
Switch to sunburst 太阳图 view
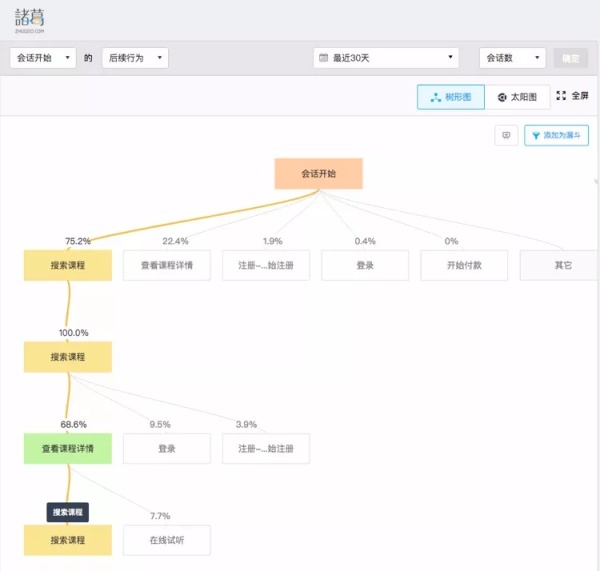(x=517, y=97)
